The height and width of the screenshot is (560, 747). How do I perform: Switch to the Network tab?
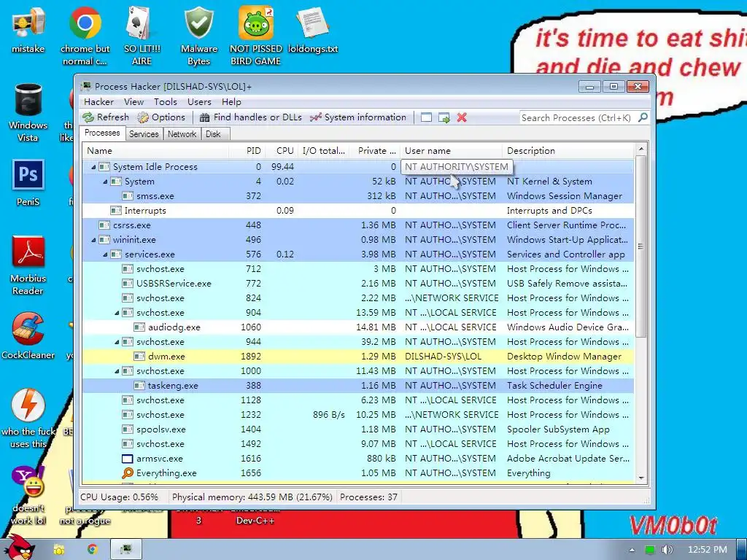[x=182, y=134]
